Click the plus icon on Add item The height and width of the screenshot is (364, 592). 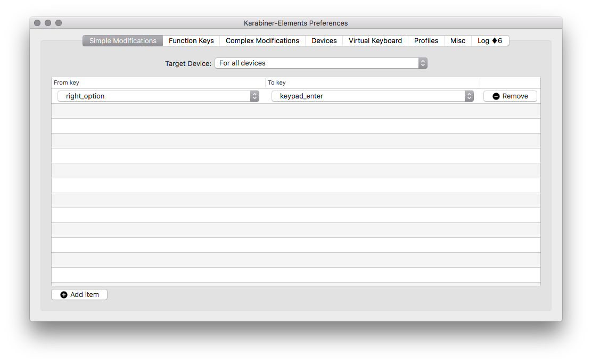click(x=64, y=295)
